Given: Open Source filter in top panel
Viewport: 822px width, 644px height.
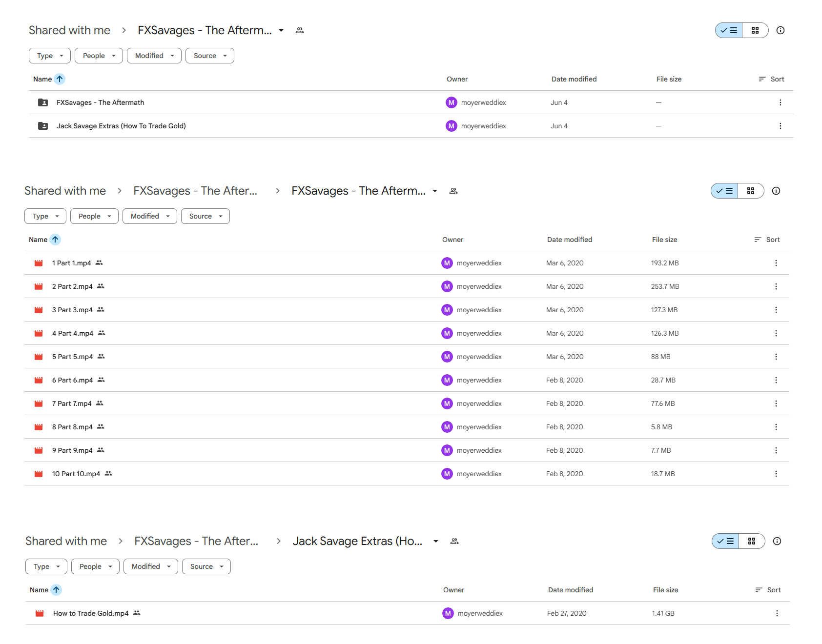Looking at the screenshot, I should tap(210, 56).
